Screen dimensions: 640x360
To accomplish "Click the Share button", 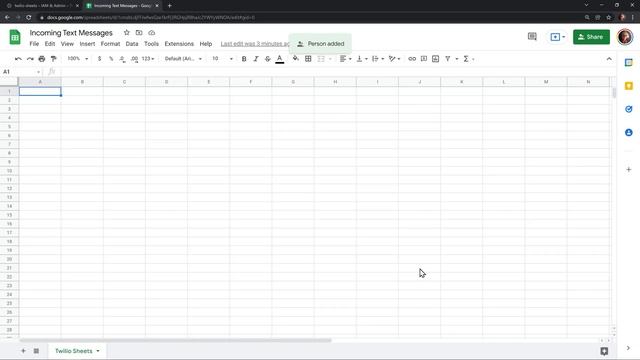I will click(x=591, y=37).
